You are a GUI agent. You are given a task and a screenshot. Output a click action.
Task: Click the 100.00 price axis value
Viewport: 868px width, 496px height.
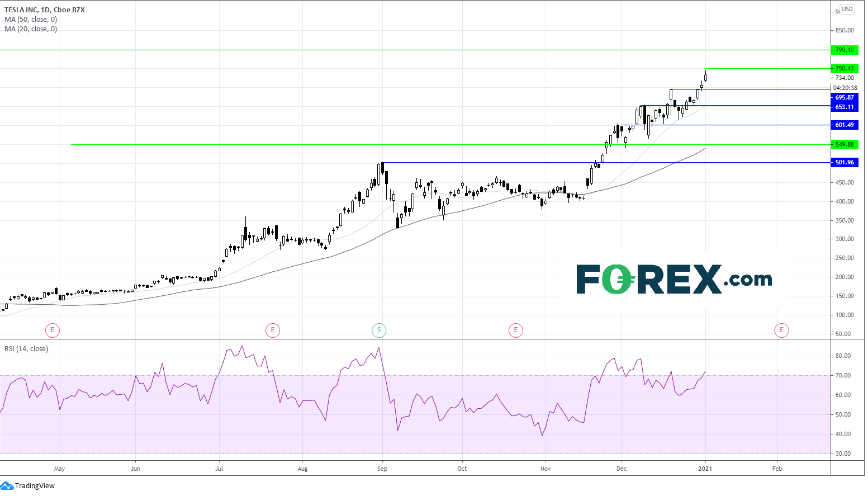tap(845, 315)
